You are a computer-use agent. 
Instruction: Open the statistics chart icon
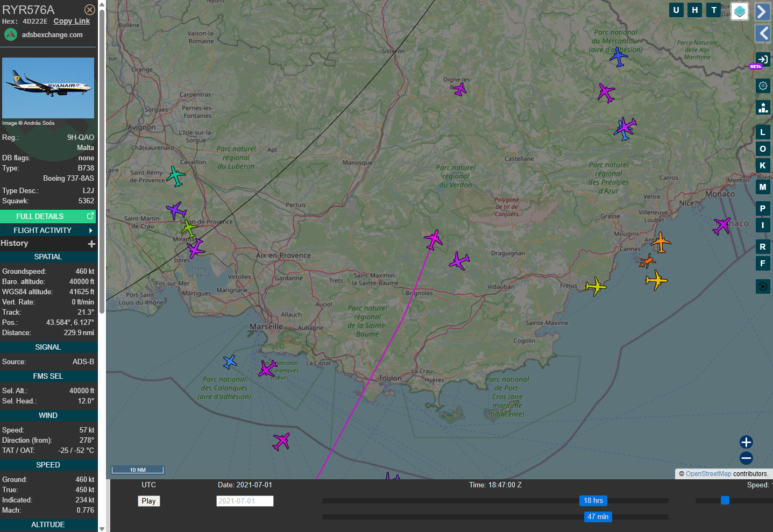click(763, 107)
